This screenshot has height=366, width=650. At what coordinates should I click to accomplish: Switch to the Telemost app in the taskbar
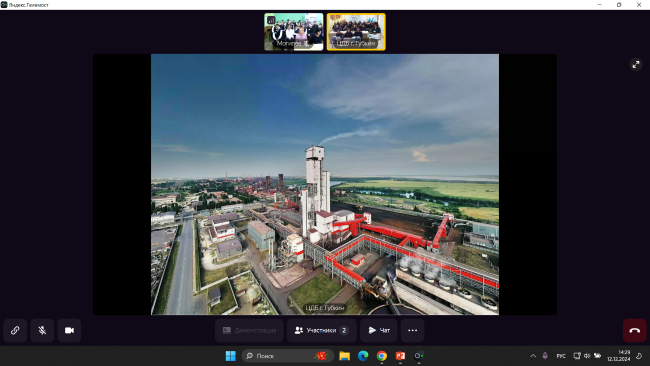pos(419,356)
